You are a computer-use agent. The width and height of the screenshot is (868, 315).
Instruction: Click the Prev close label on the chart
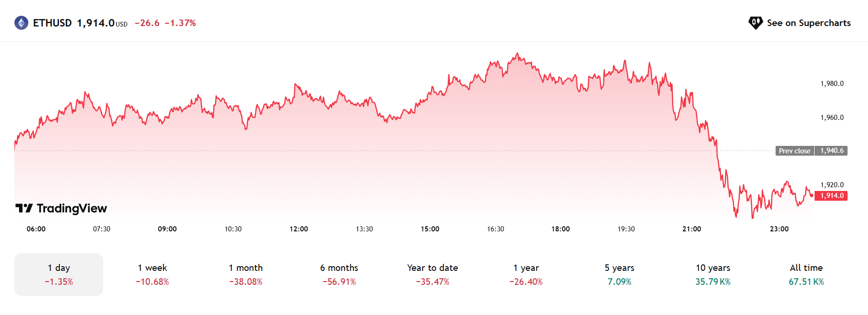[794, 151]
